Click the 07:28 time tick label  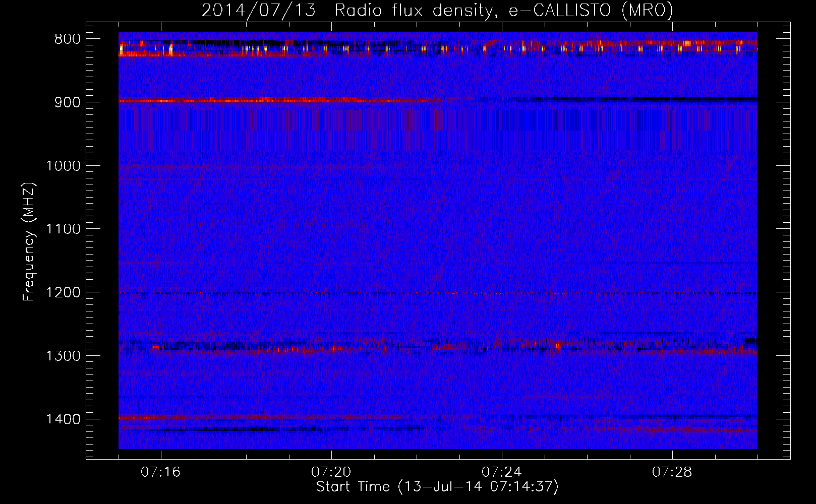pos(672,472)
